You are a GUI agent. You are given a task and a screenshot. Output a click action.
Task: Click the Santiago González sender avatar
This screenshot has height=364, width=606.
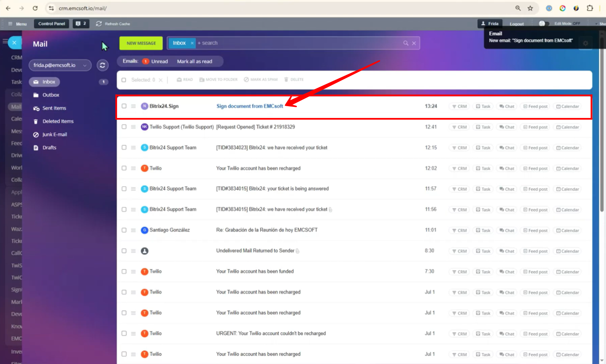tap(144, 230)
